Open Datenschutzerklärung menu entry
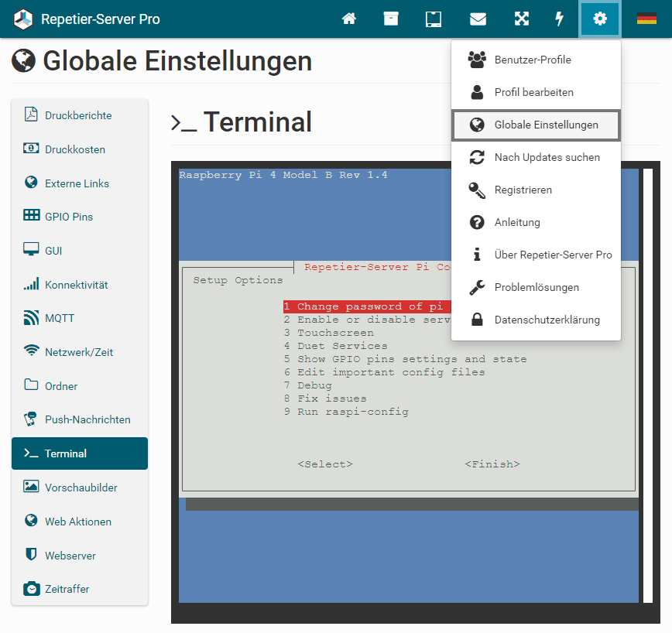Screen dimensions: 672x633 point(536,320)
